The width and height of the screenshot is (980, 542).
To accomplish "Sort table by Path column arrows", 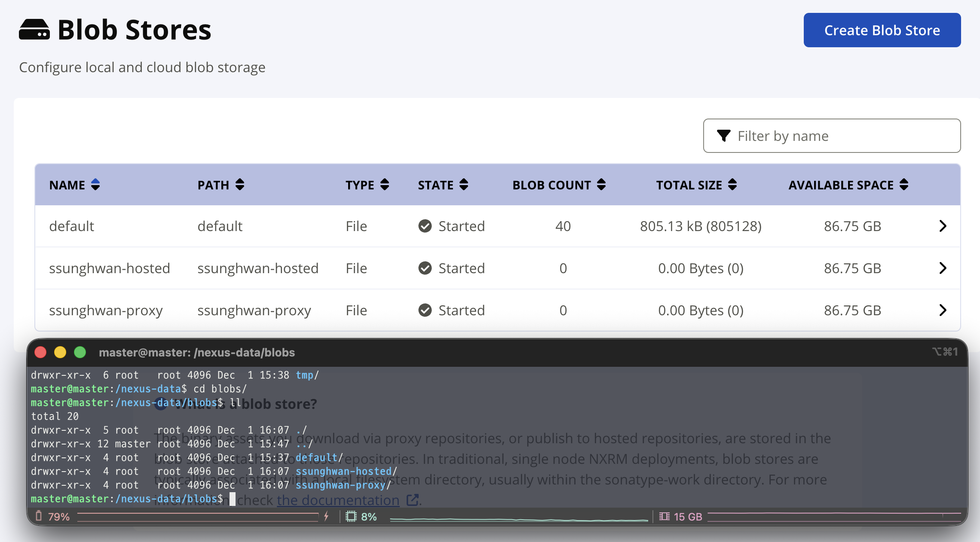I will coord(240,185).
